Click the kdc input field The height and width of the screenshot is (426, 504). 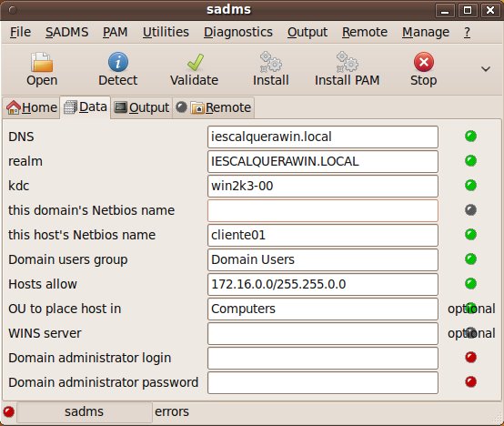click(323, 186)
